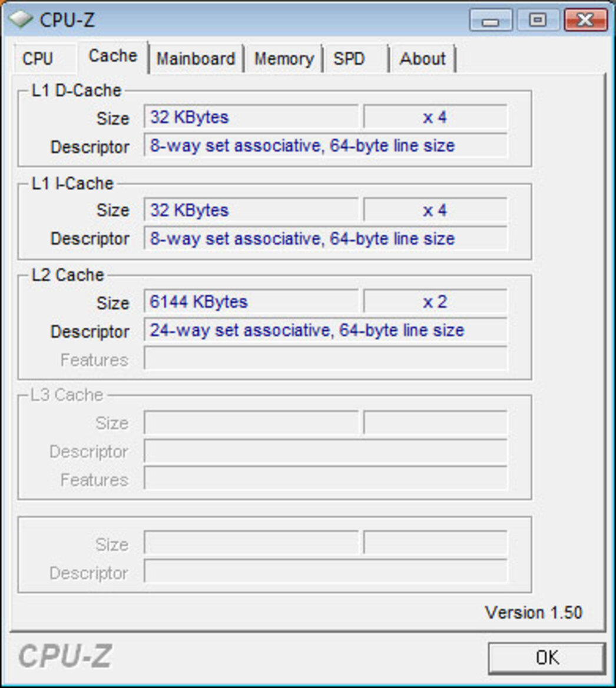Click the L1 D-Cache descriptor field
616x688 pixels.
pos(325,145)
